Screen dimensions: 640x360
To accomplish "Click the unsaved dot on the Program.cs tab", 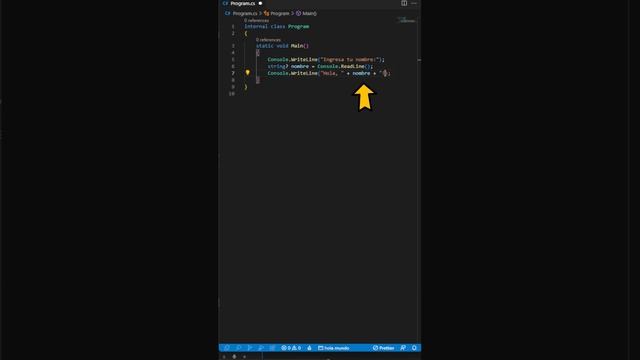I will pyautogui.click(x=260, y=3).
